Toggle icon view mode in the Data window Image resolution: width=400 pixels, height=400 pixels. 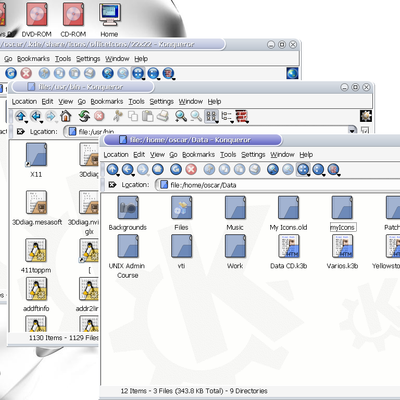[303, 169]
